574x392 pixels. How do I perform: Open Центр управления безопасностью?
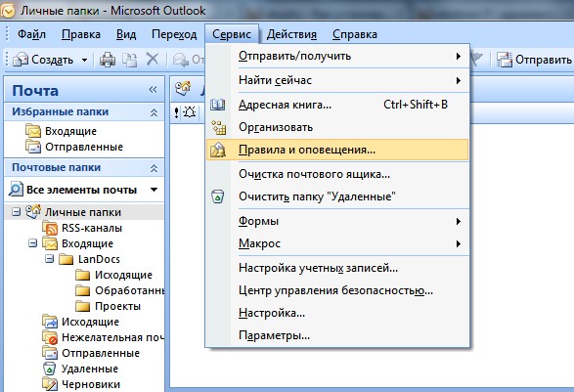[x=337, y=290]
